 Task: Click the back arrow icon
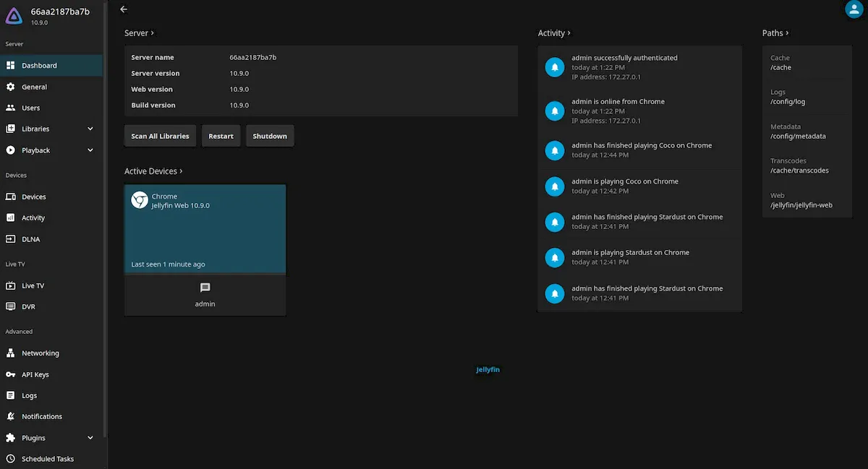pos(124,9)
